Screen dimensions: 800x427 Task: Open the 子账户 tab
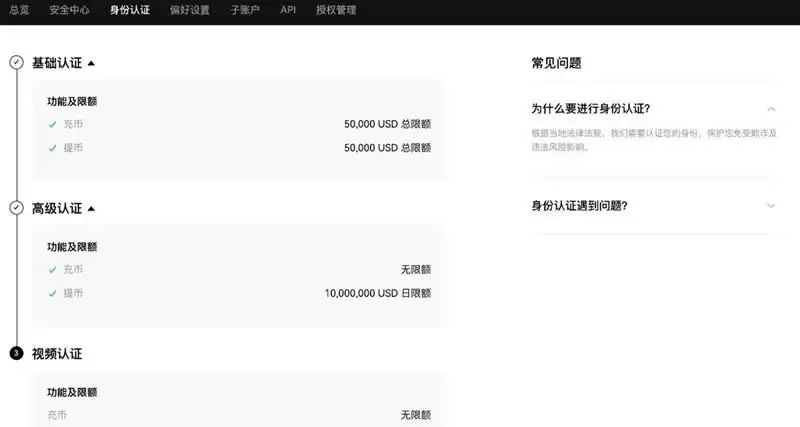coord(244,10)
